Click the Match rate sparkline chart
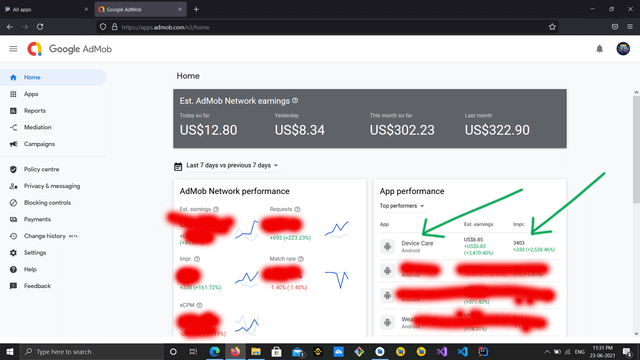 337,279
